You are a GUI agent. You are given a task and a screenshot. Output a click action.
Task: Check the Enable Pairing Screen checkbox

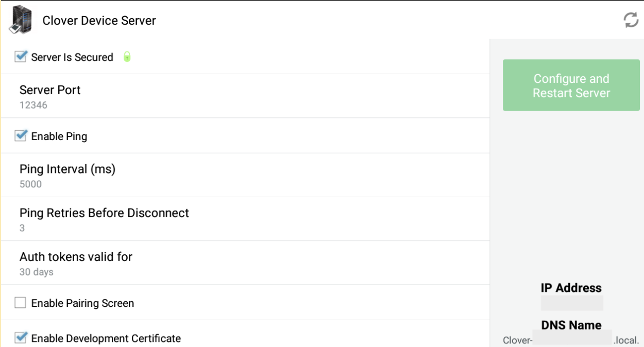(x=21, y=303)
